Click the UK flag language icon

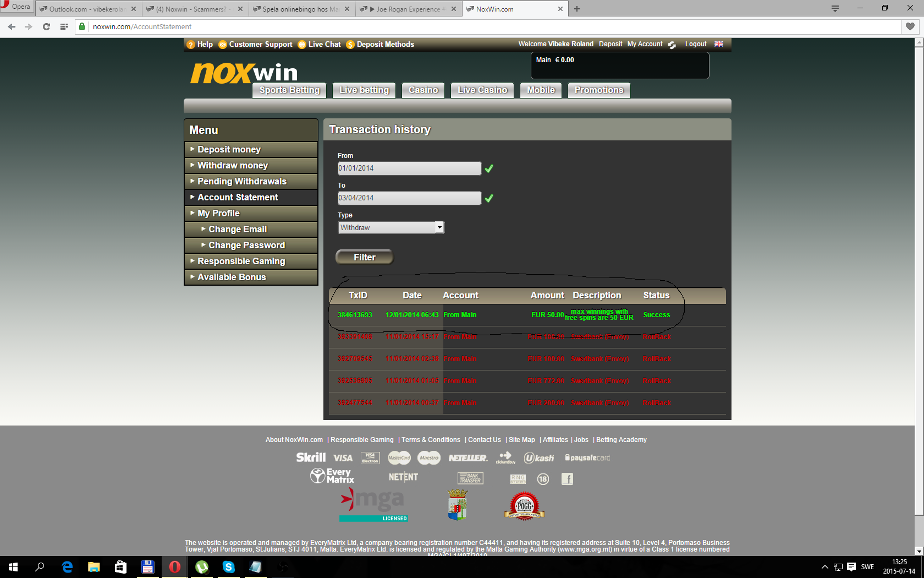click(x=719, y=44)
